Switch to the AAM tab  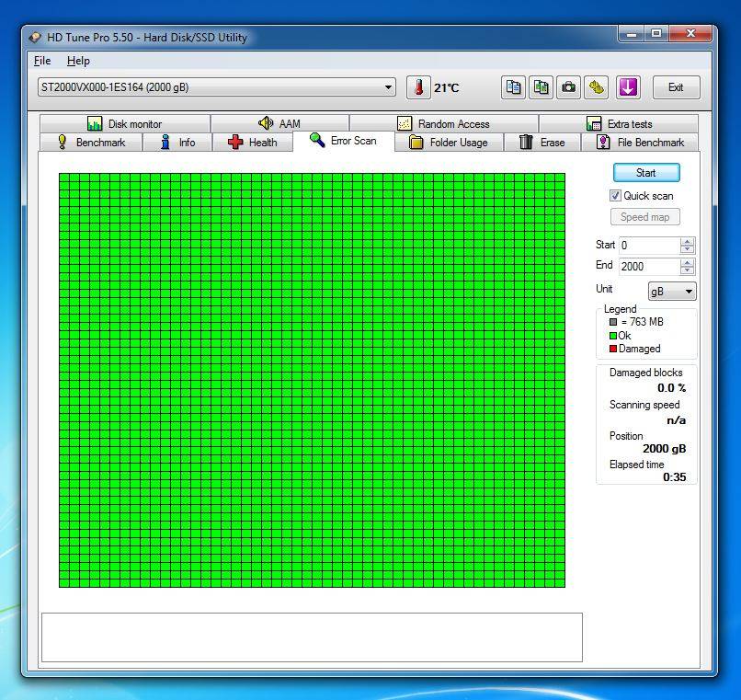coord(279,123)
